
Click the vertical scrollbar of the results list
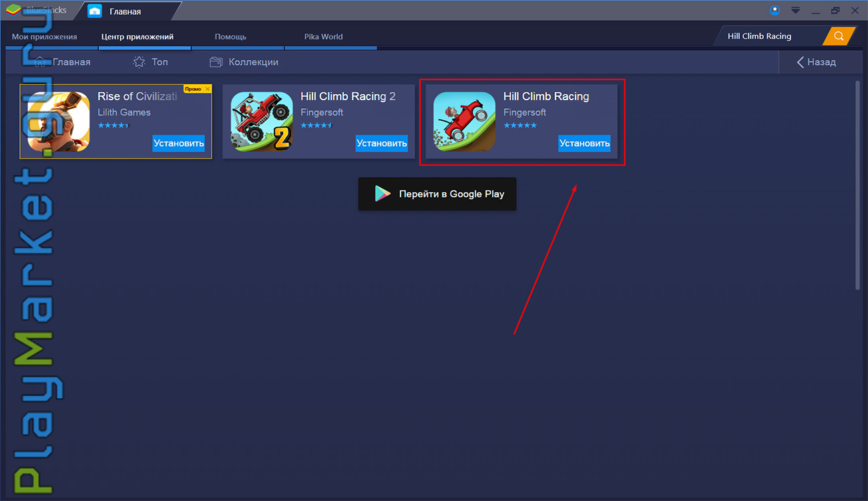click(858, 186)
